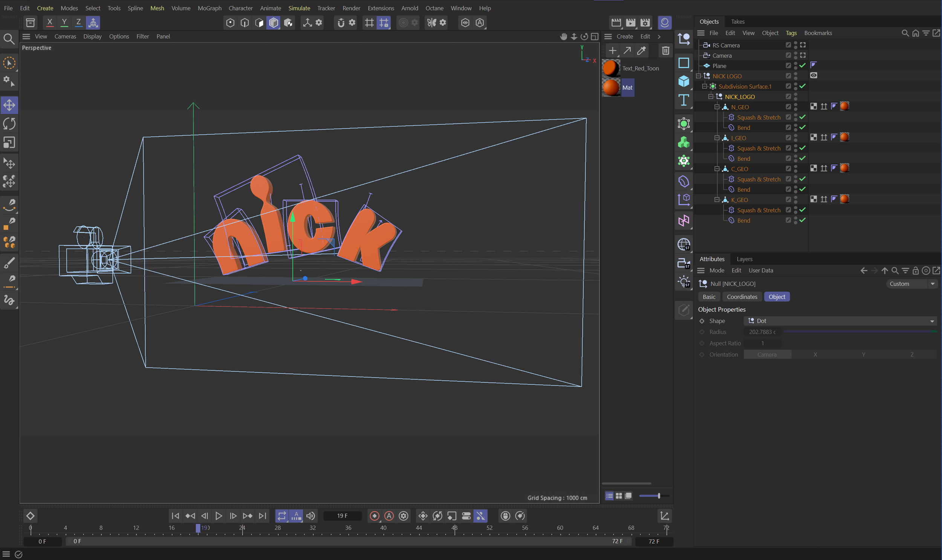The width and height of the screenshot is (942, 560).
Task: Open Bookmarks in Objects manager
Action: point(818,33)
